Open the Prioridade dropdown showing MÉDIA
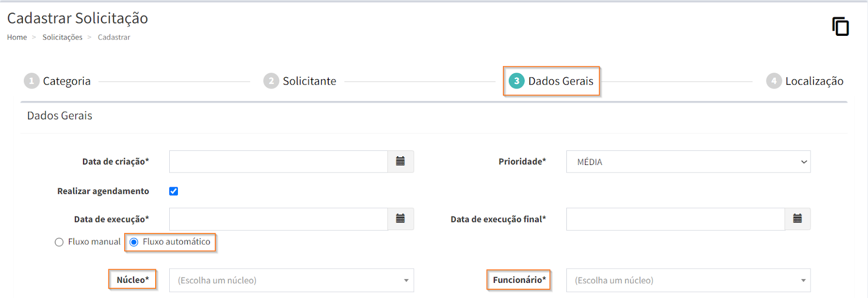This screenshot has width=868, height=298. click(x=688, y=162)
